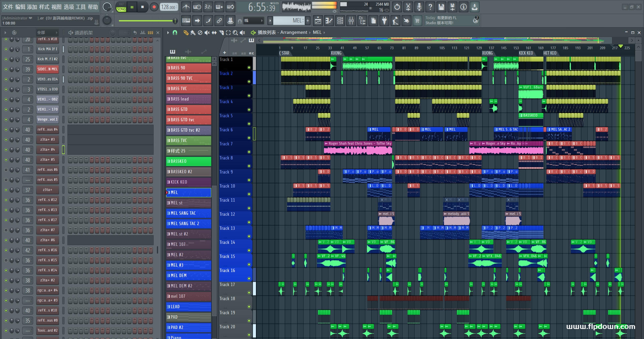Click the red record button
644x339 pixels.
pyautogui.click(x=154, y=7)
